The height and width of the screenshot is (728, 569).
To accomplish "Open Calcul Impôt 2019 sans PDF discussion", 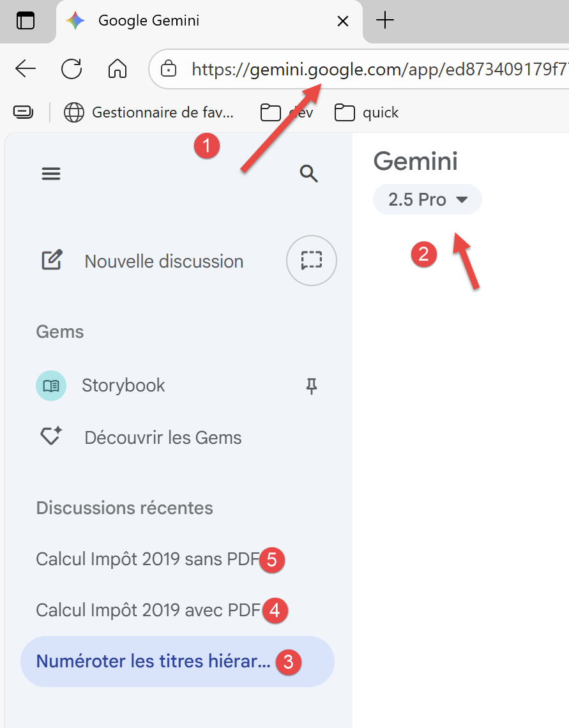I will 147,559.
